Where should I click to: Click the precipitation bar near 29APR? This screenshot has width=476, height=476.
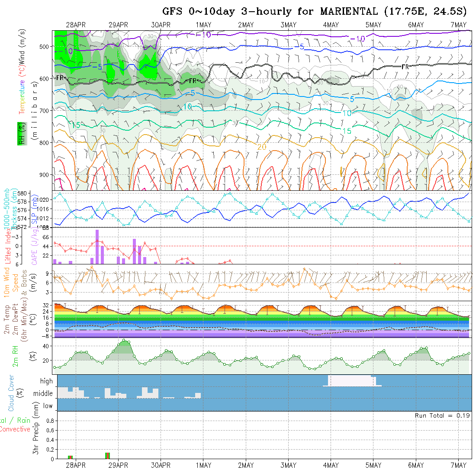point(107,455)
